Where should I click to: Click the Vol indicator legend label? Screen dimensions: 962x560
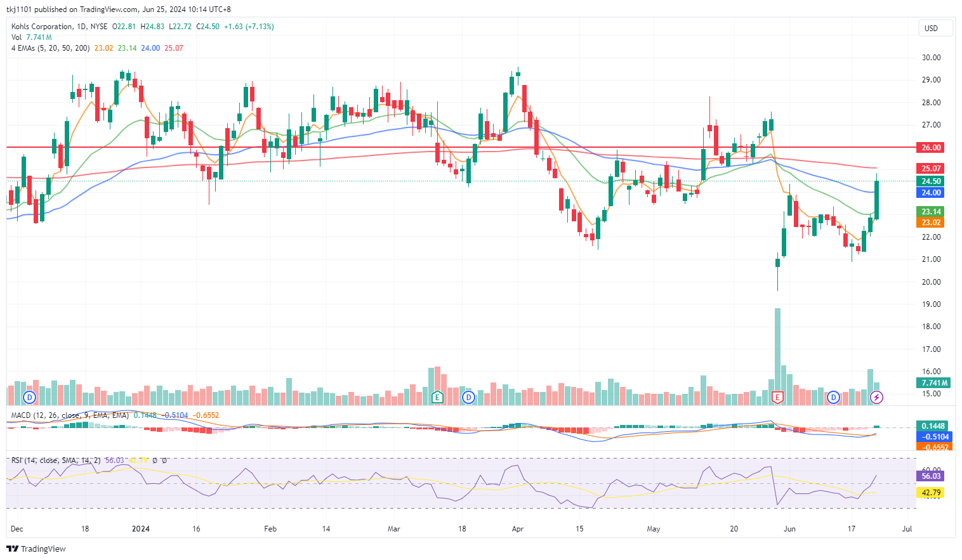[16, 37]
